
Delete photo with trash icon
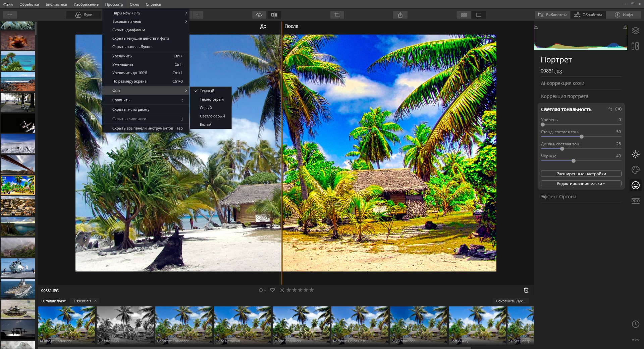(x=526, y=290)
